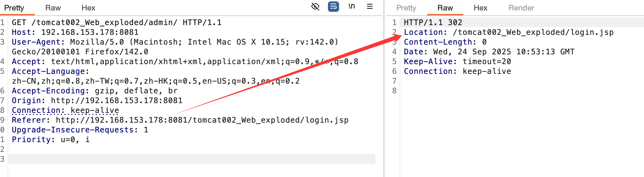Select the response Raw tab
The height and width of the screenshot is (177, 644).
point(445,8)
